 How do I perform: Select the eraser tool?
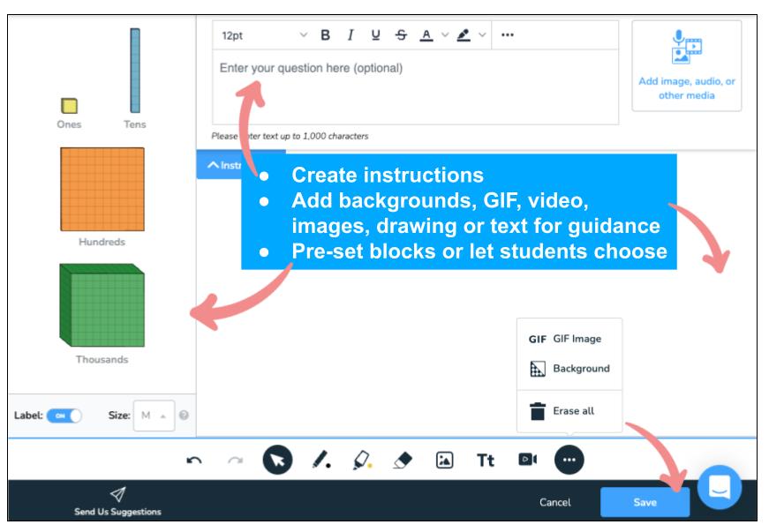point(403,460)
